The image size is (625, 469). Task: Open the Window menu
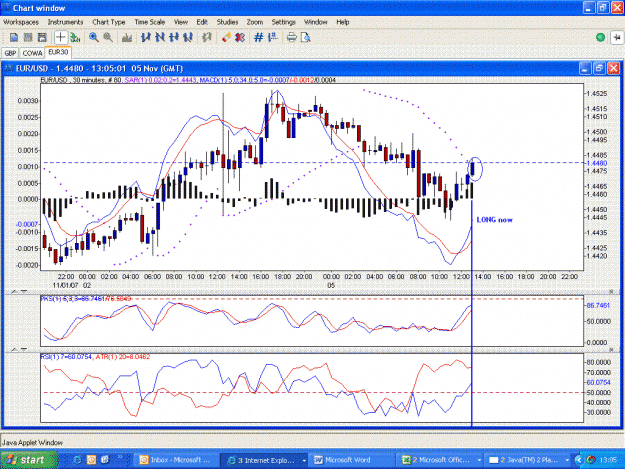pos(315,22)
